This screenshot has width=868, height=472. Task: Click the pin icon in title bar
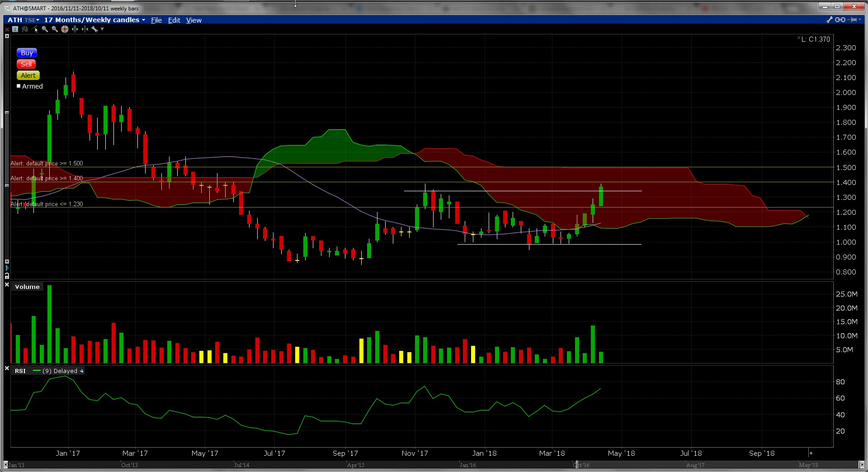(x=854, y=20)
